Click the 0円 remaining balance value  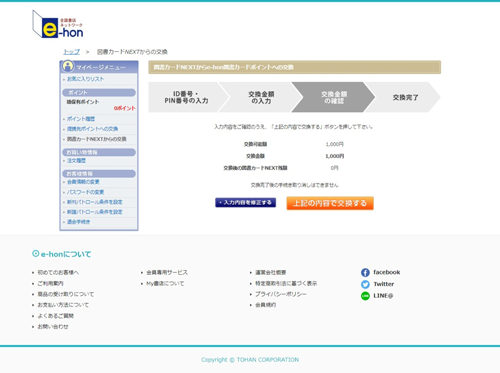pos(335,168)
